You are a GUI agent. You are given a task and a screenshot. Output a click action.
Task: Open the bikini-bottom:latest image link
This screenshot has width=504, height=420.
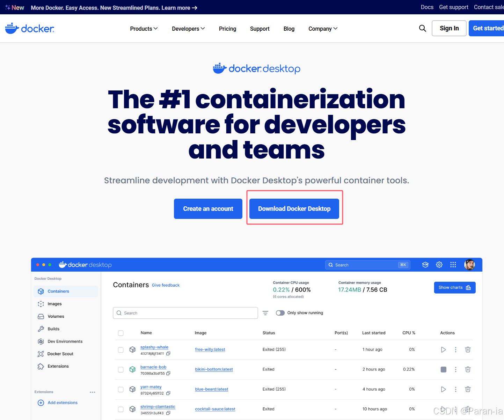214,369
